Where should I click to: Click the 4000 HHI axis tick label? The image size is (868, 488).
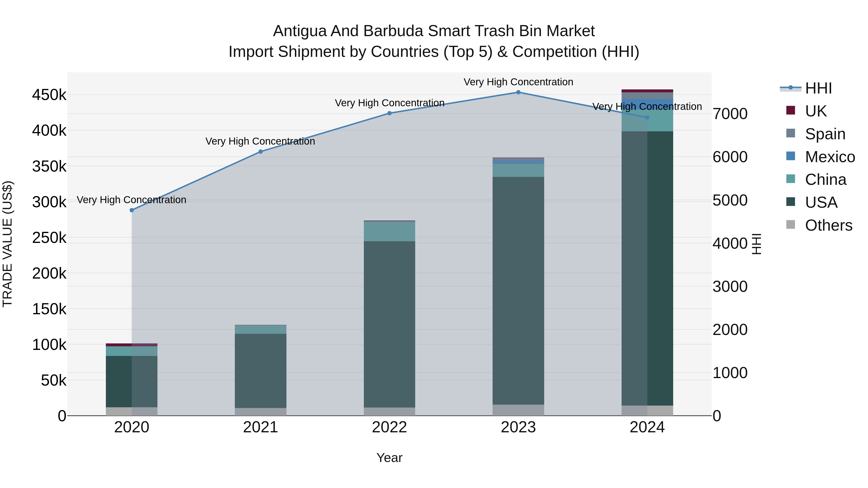(730, 243)
